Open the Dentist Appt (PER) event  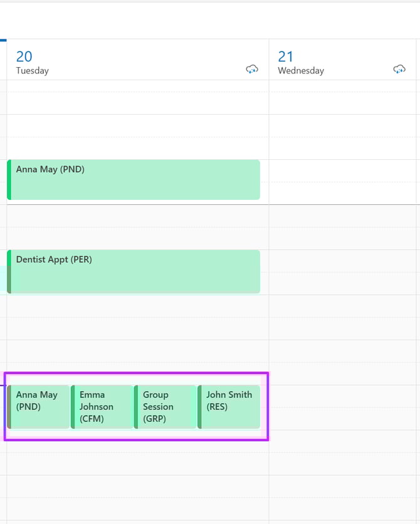tap(135, 271)
